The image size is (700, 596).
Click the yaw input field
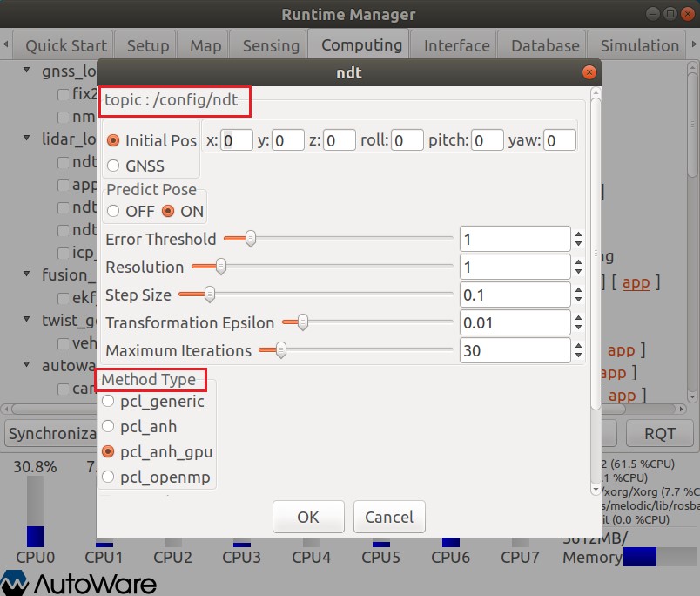560,141
